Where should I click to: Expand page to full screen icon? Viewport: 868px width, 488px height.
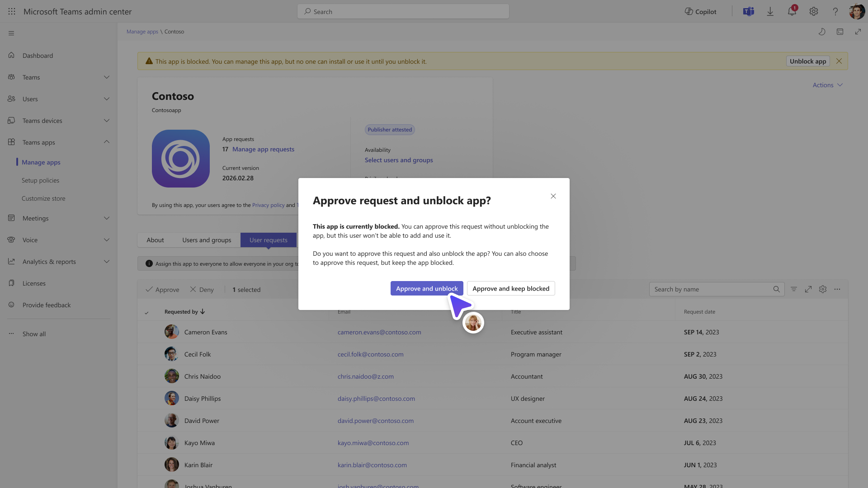point(858,32)
